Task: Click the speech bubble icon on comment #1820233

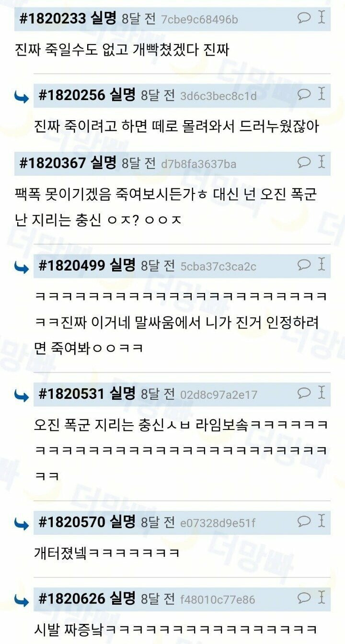Action: coord(304,19)
